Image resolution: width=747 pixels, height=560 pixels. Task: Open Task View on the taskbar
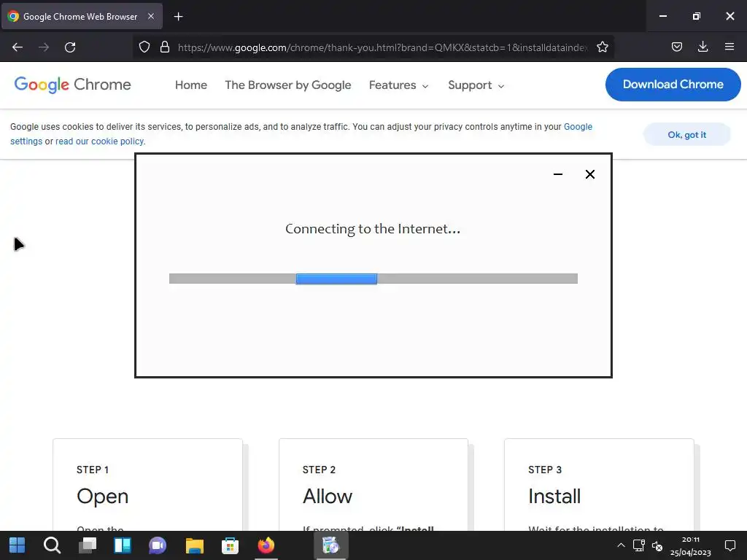(x=88, y=545)
